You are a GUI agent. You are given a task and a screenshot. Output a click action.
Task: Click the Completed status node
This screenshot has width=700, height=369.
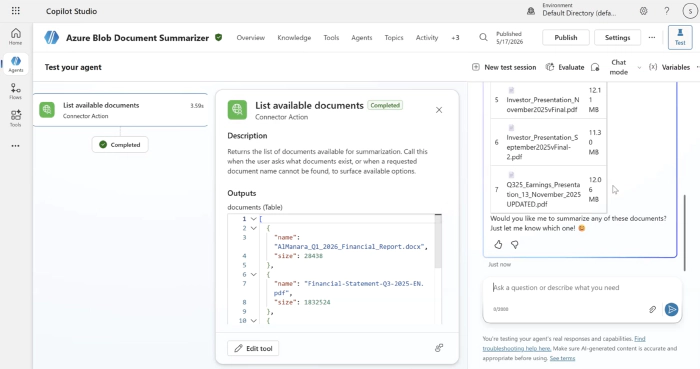[120, 145]
